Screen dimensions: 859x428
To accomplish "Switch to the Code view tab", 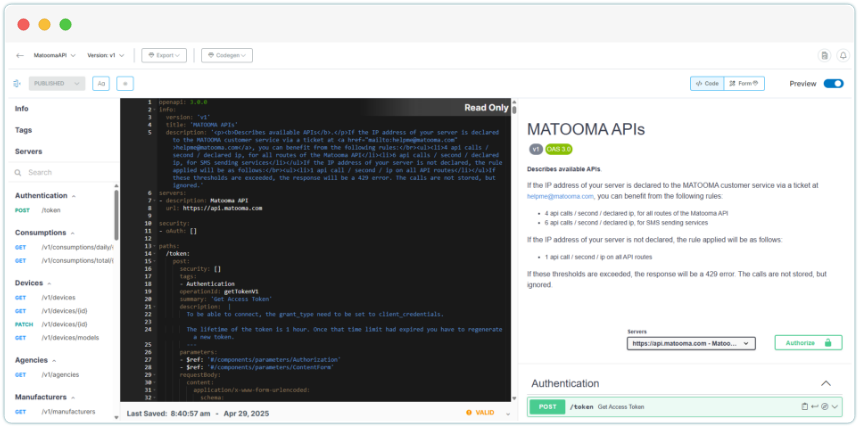I will click(x=707, y=83).
